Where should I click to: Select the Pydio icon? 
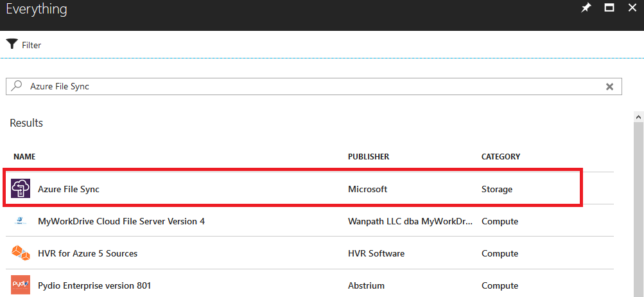click(x=21, y=285)
